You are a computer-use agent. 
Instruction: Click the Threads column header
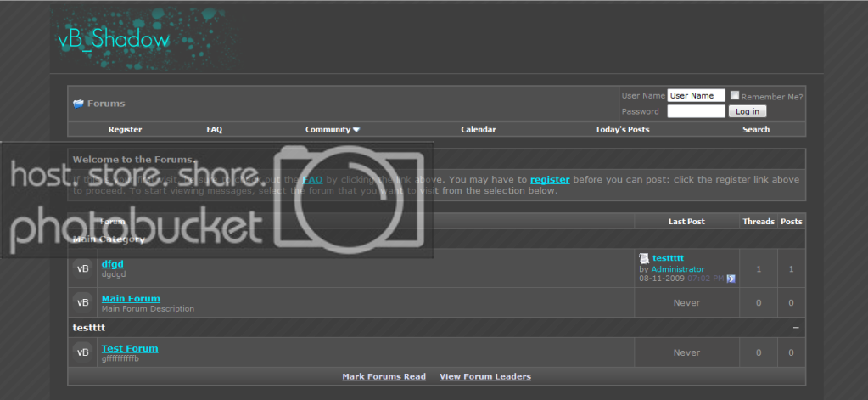coord(759,221)
